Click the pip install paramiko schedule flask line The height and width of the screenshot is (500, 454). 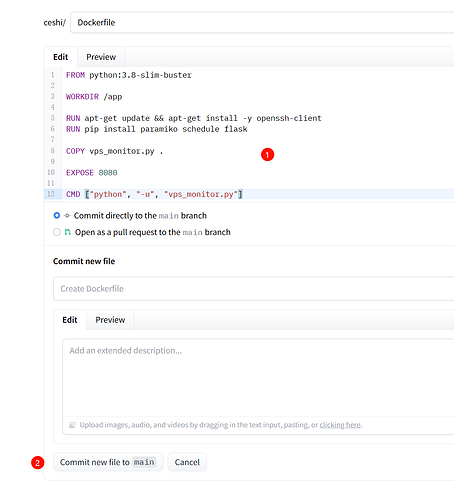point(157,129)
